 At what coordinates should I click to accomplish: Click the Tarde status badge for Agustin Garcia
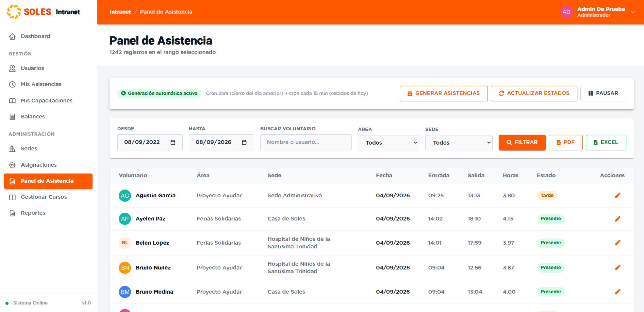tap(547, 196)
